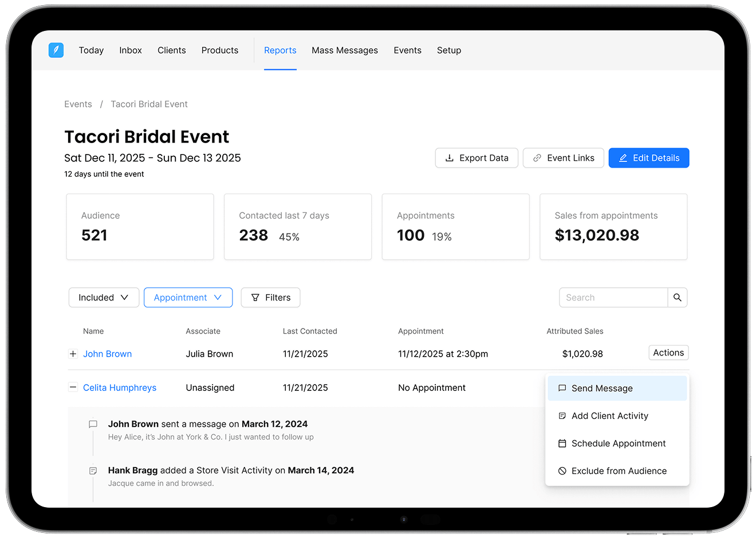Expand the John Brown row with plus icon
This screenshot has height=538, width=756.
73,354
